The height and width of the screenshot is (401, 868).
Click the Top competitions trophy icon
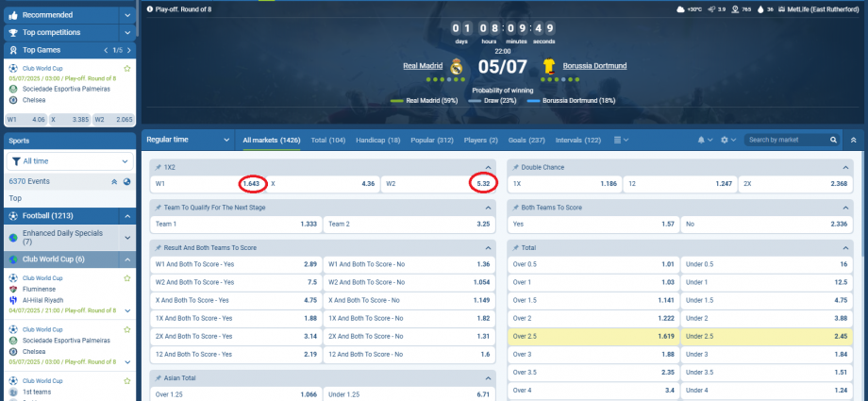point(14,33)
